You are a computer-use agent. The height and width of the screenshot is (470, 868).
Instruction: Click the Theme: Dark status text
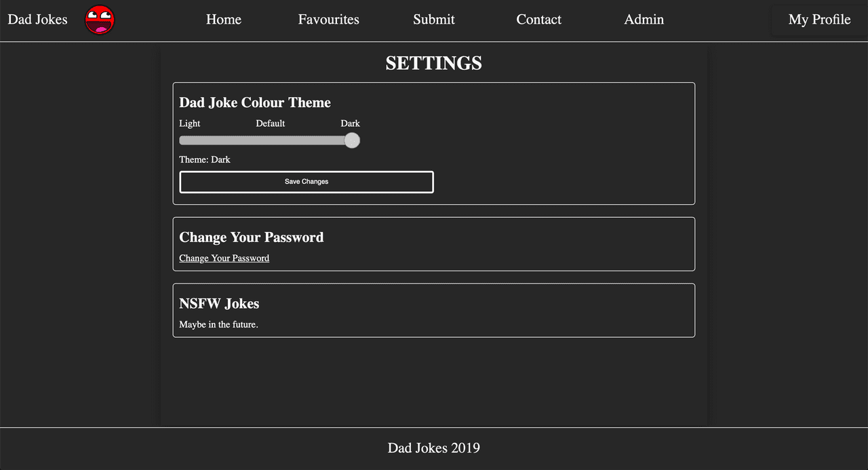[x=205, y=160]
